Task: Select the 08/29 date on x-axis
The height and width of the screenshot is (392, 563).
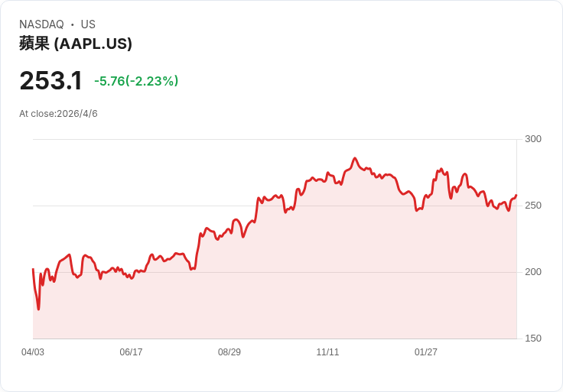Action: [229, 352]
